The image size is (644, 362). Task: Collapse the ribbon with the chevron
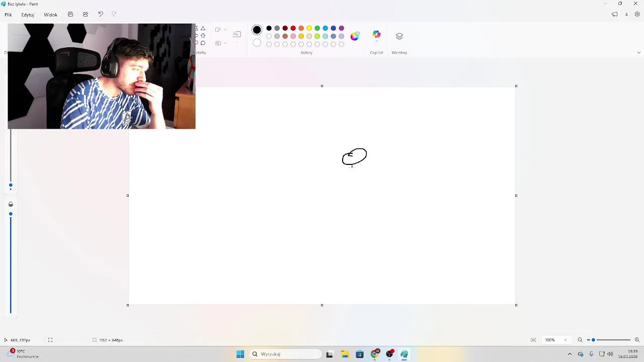pos(639,52)
